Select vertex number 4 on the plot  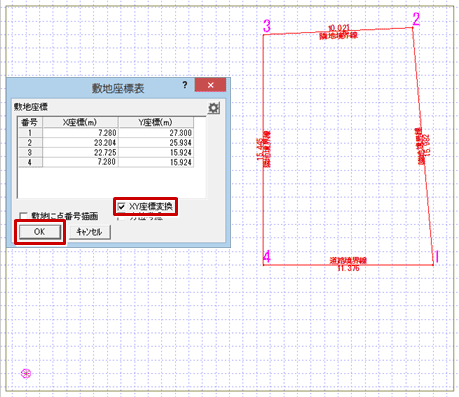click(267, 256)
